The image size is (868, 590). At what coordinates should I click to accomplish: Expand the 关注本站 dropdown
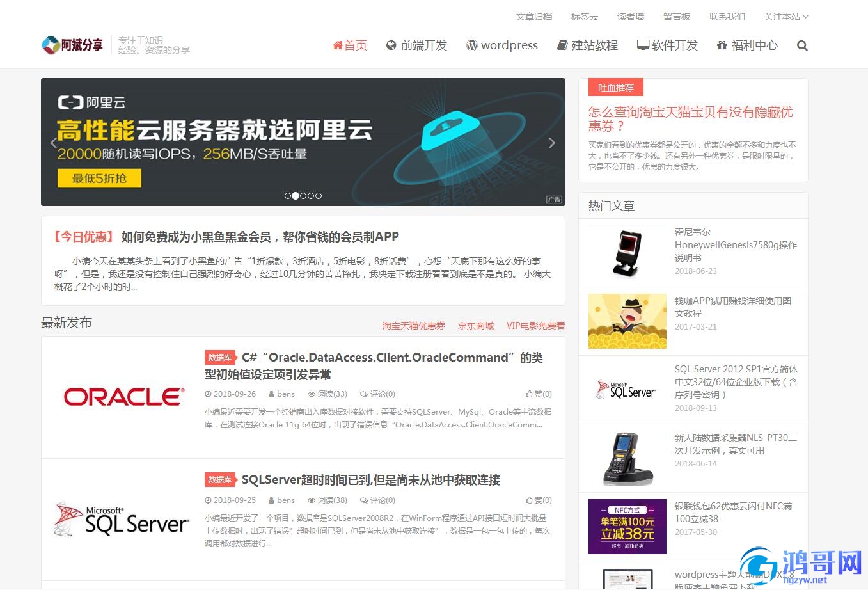click(x=786, y=17)
